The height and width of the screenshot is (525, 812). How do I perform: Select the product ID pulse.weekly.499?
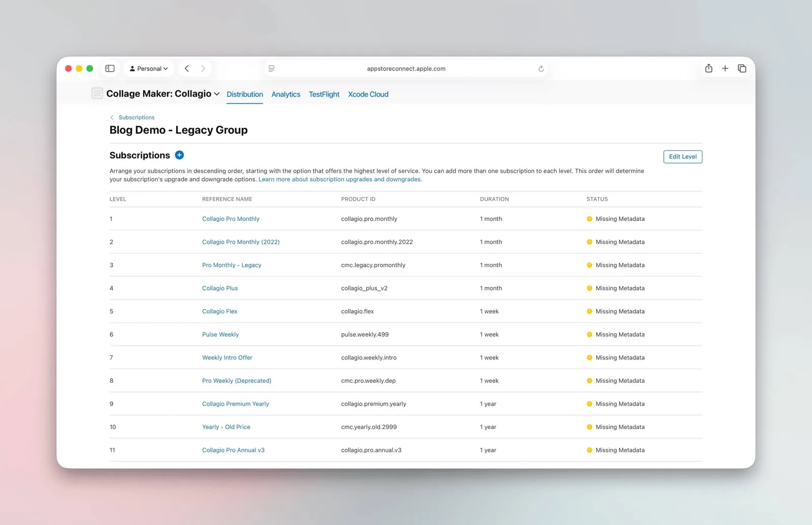(x=364, y=335)
